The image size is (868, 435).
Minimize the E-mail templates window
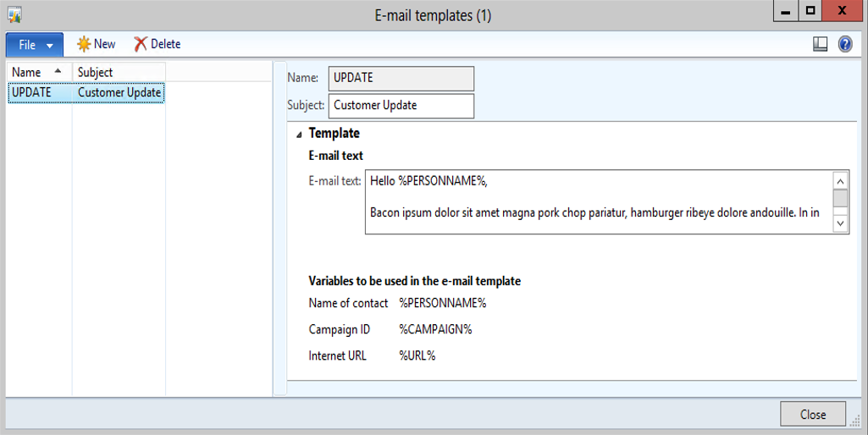click(786, 12)
